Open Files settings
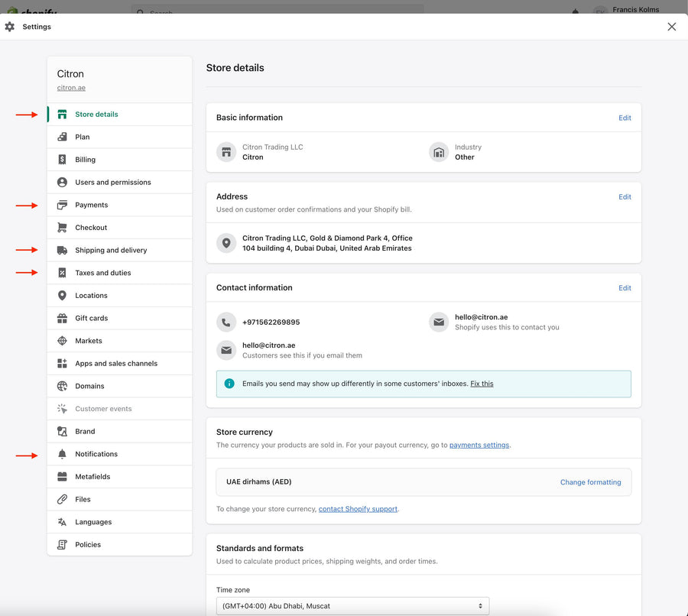 point(120,499)
